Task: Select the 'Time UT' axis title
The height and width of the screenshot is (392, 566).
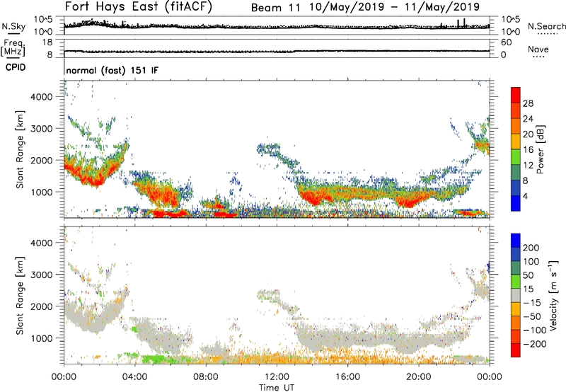Action: [x=277, y=388]
